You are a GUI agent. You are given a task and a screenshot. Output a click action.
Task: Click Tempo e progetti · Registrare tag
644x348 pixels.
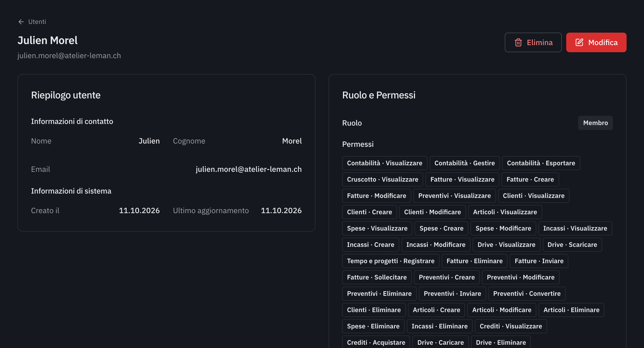(x=391, y=261)
